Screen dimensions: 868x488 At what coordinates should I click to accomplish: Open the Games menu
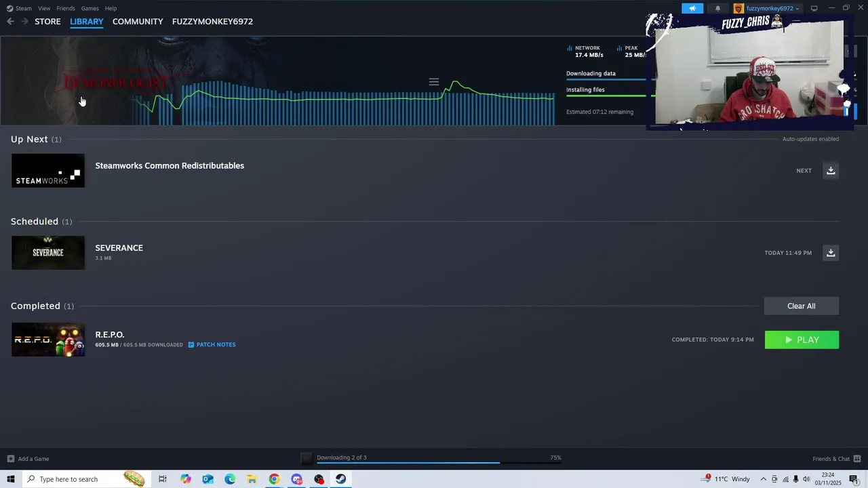click(90, 8)
